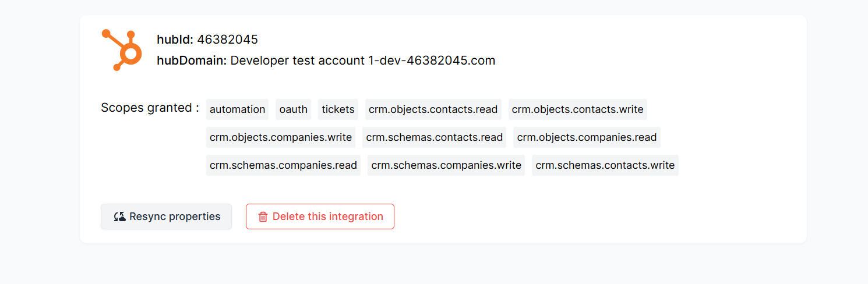Click the crm.objects.contacts.write scope chip
The image size is (868, 284).
578,109
